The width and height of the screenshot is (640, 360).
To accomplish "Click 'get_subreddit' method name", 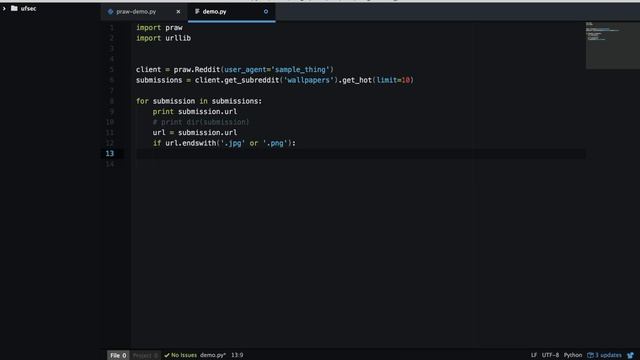I will point(251,80).
